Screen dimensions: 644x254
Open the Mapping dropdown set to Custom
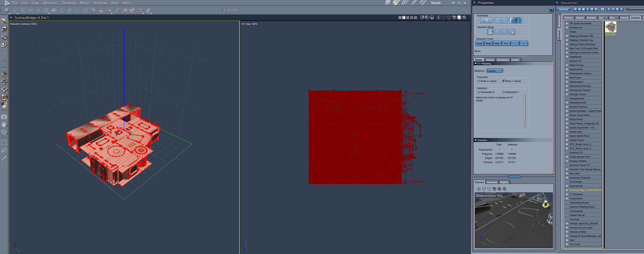tap(494, 71)
